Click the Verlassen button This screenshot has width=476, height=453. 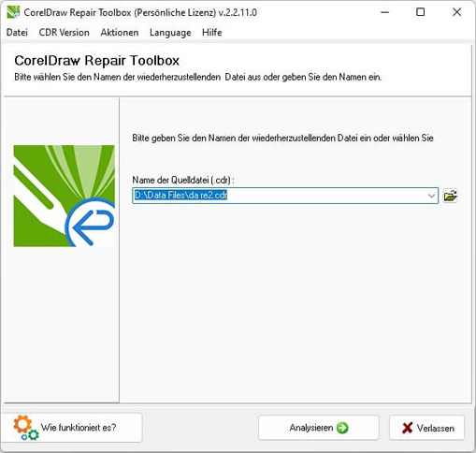426,428
